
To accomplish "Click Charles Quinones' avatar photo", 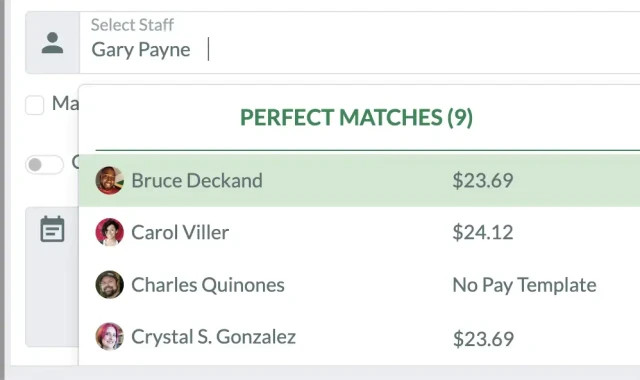I will (x=109, y=284).
